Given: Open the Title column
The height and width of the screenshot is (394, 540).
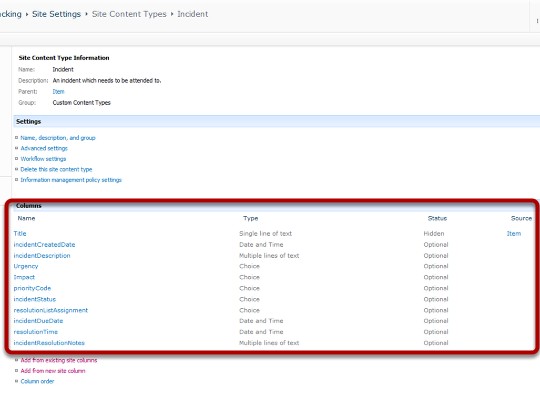Looking at the screenshot, I should [20, 234].
